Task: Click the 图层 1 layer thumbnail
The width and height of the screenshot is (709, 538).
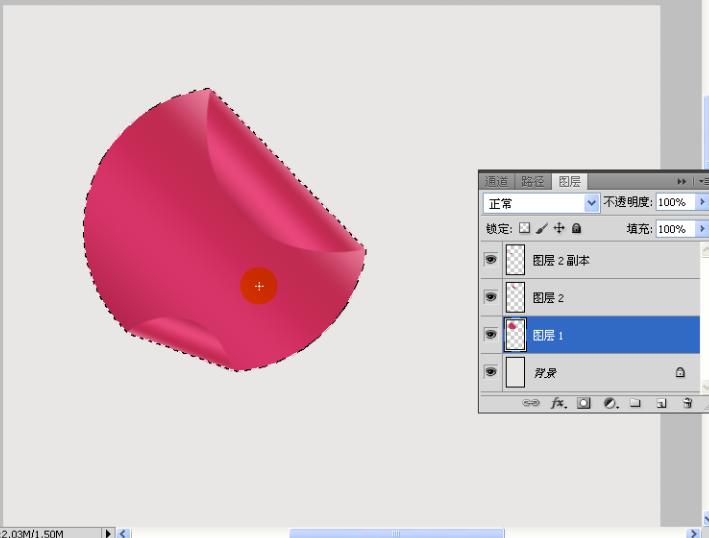Action: (515, 335)
